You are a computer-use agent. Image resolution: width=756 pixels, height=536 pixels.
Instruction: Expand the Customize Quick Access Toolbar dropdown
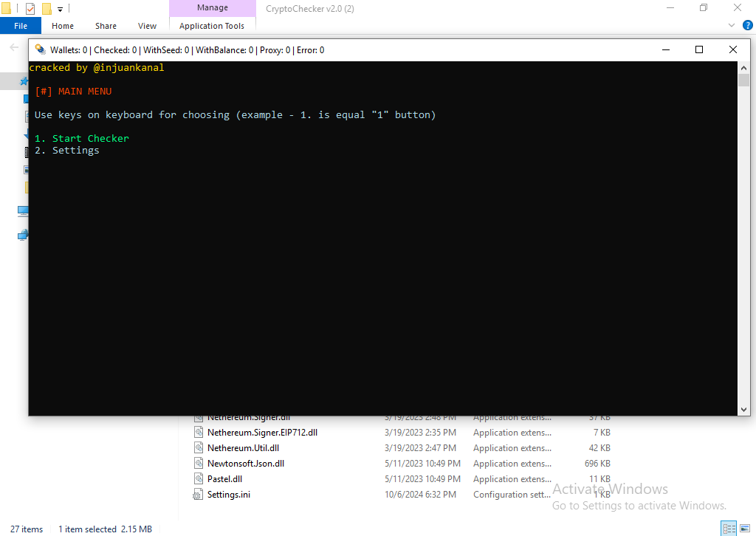pyautogui.click(x=61, y=9)
